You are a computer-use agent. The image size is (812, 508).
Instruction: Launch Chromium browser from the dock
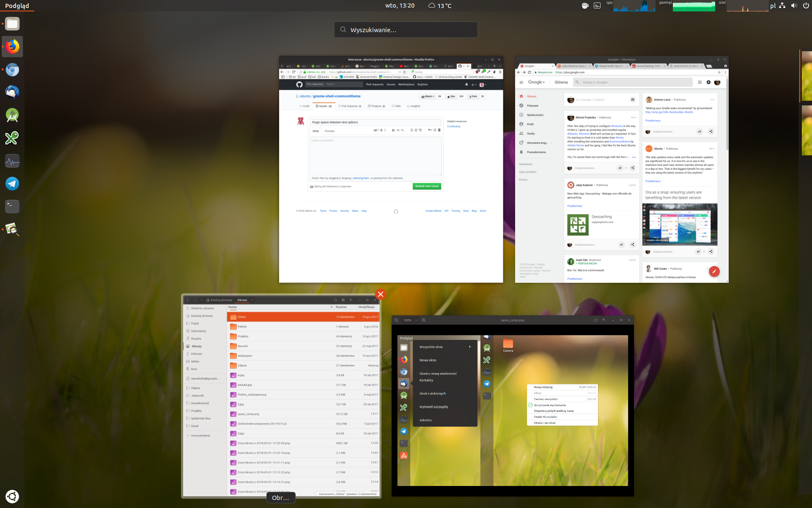(x=12, y=70)
